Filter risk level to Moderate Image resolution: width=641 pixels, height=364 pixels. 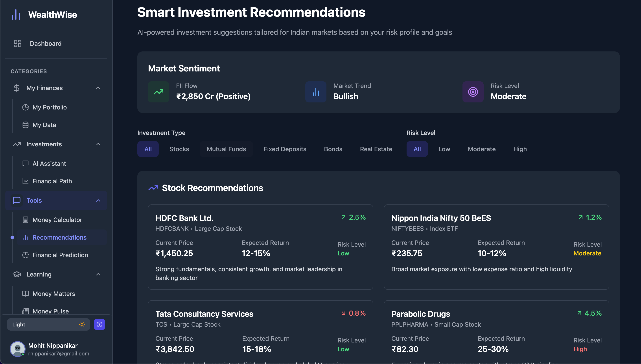(x=481, y=149)
